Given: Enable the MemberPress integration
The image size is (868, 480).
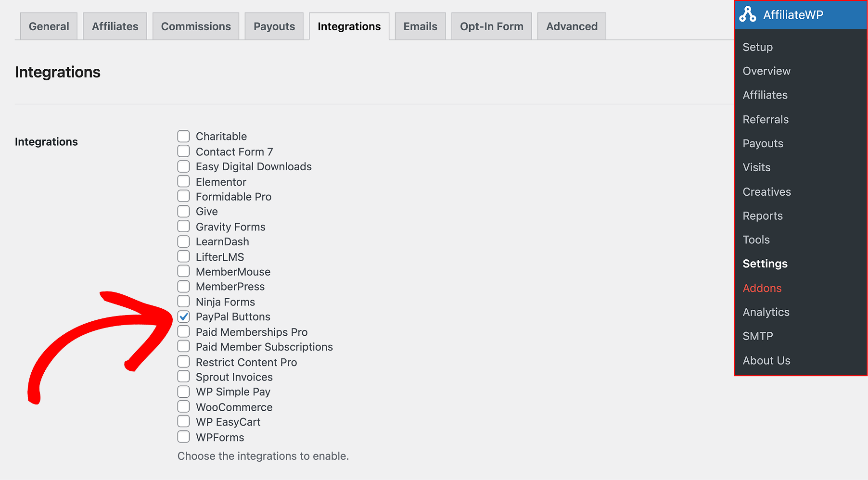Looking at the screenshot, I should coord(183,286).
